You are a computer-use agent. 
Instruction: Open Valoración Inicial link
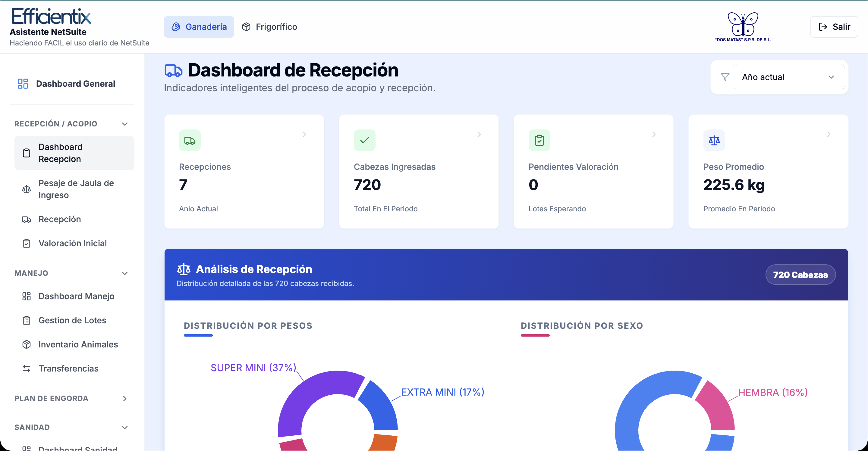tap(74, 243)
